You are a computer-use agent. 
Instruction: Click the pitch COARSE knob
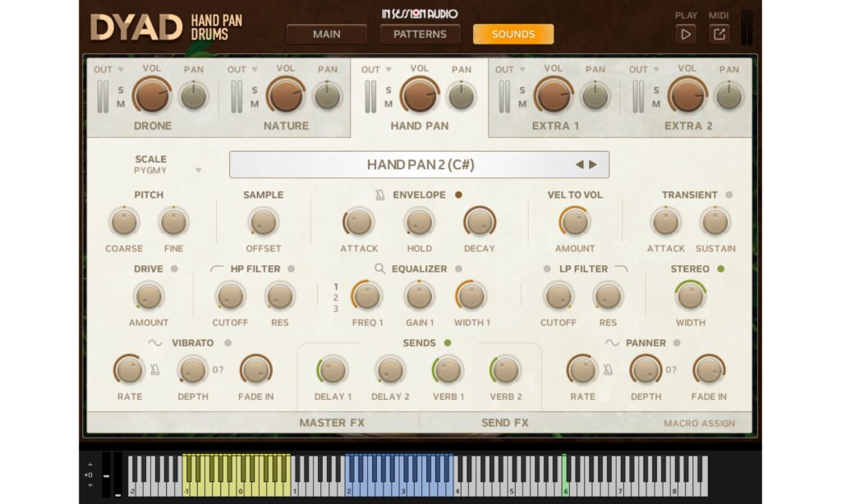[124, 222]
